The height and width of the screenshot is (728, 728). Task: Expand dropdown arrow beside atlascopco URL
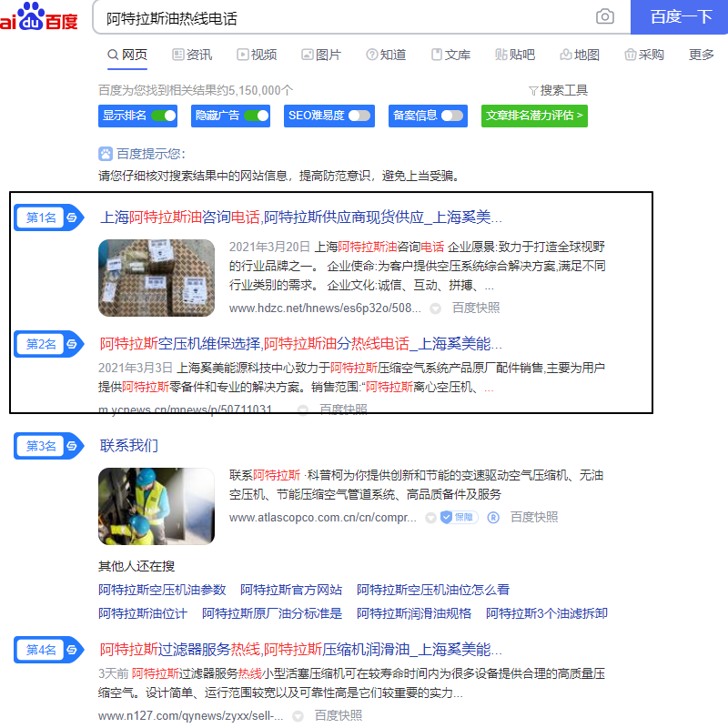430,518
